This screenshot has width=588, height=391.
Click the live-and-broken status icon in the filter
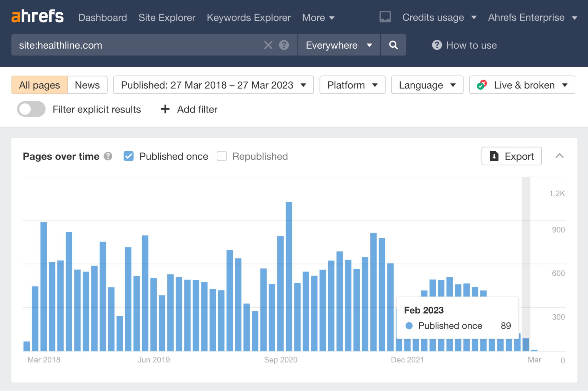pos(482,85)
